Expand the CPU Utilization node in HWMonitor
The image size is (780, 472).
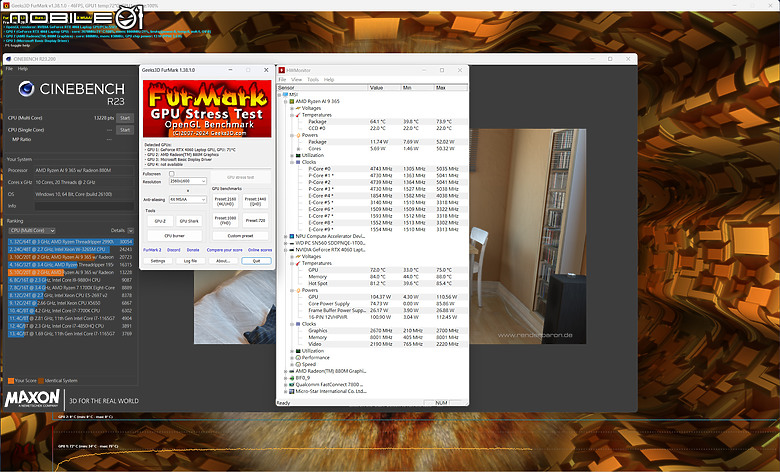point(292,156)
